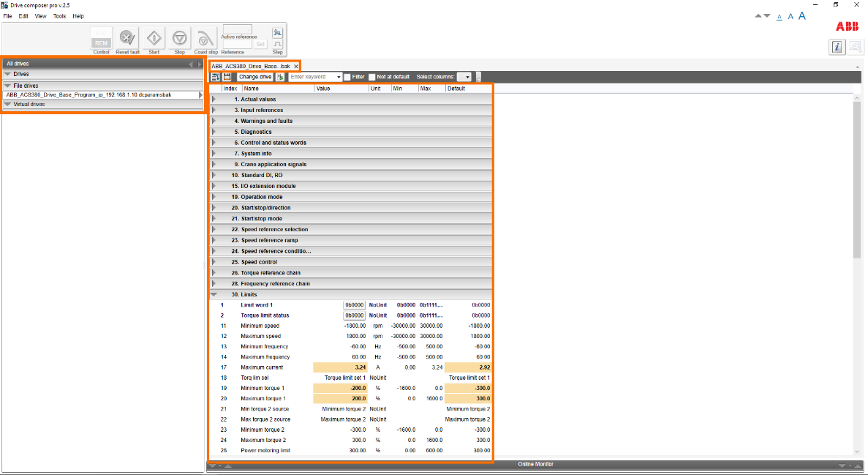Open the Tools menu

pyautogui.click(x=59, y=16)
